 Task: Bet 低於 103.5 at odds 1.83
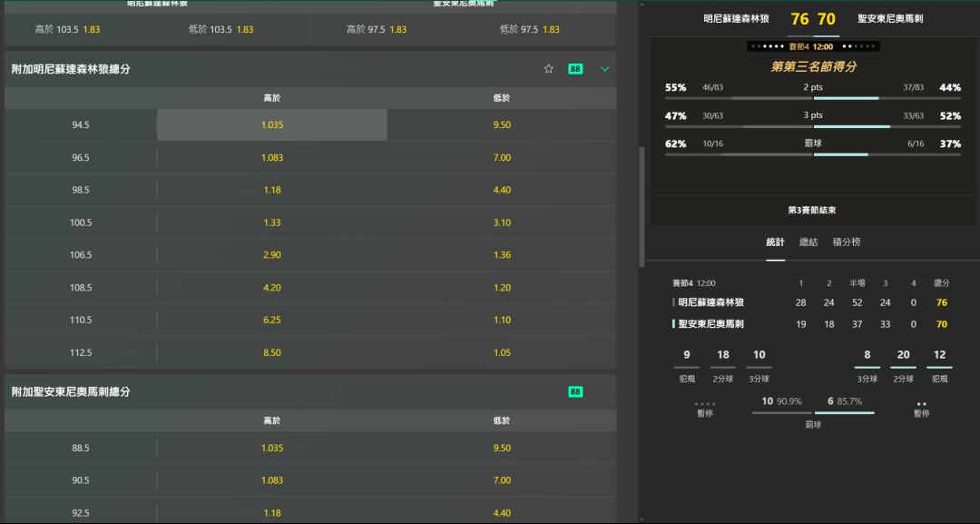[221, 29]
